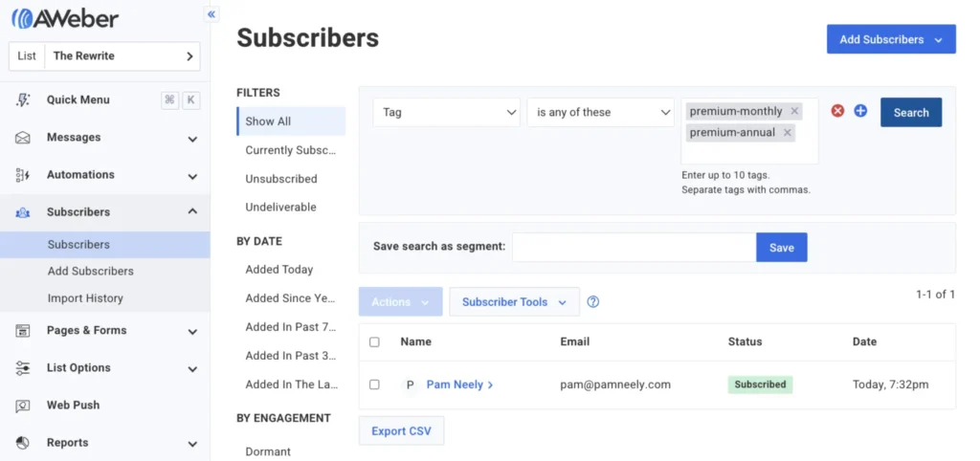Select the Show All filter
This screenshot has height=461, width=980.
291,121
